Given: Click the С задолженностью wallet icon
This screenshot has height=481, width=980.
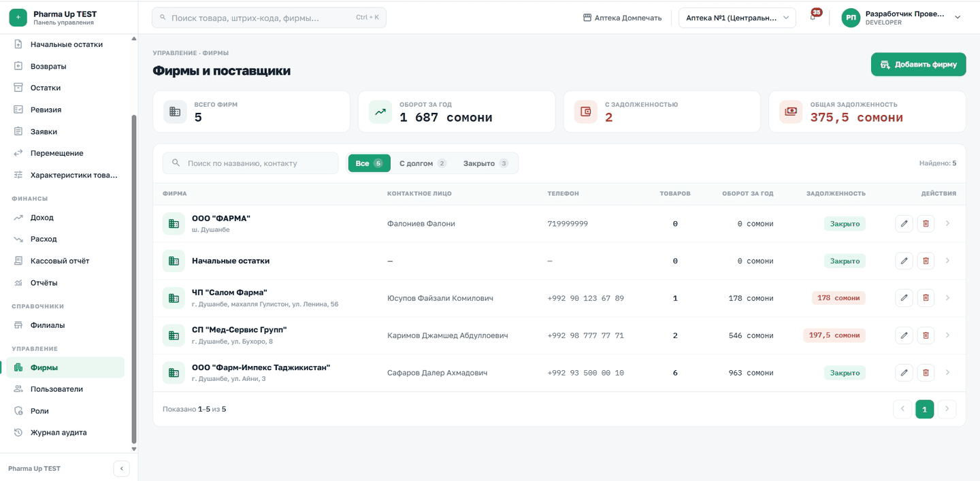Looking at the screenshot, I should (x=586, y=112).
